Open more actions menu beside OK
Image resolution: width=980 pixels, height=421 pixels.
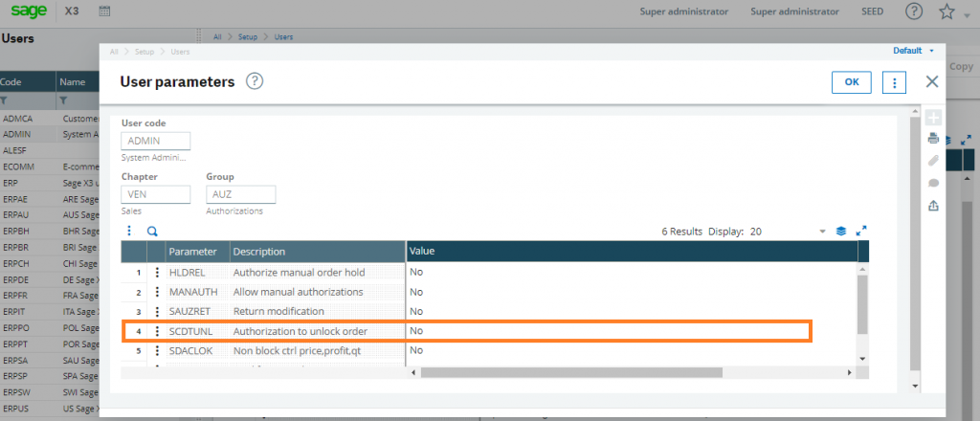pos(894,82)
